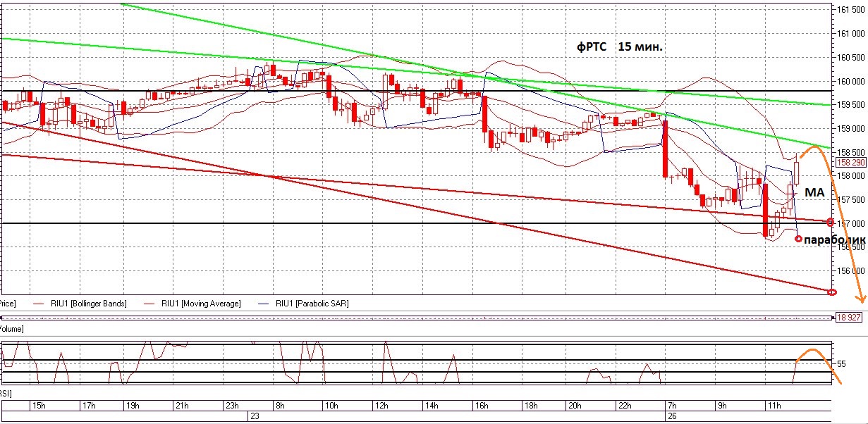Click the 19h time axis label
The height and width of the screenshot is (424, 868).
[x=132, y=406]
